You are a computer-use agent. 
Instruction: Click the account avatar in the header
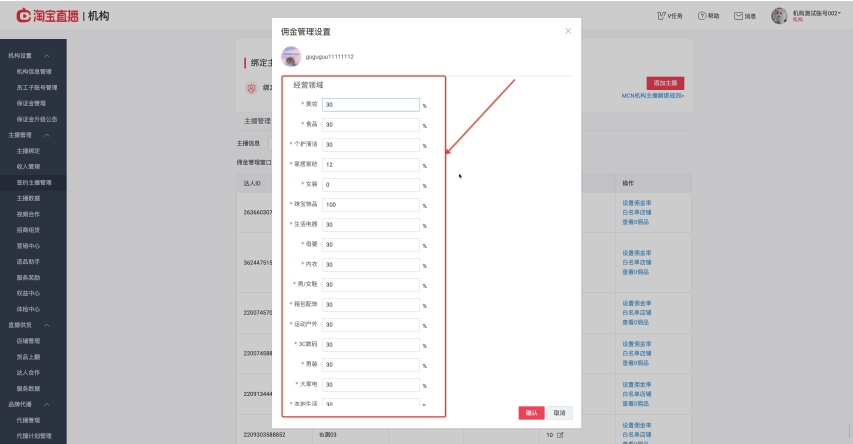779,16
